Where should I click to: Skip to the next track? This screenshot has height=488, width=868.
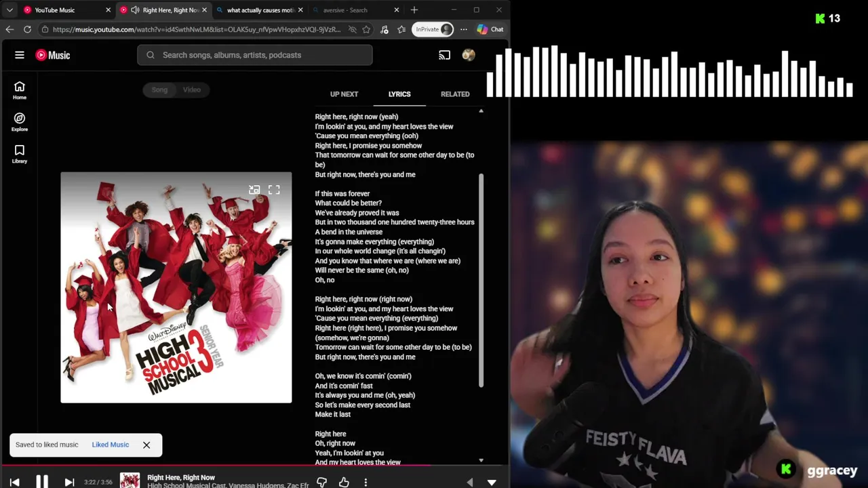[x=69, y=482]
